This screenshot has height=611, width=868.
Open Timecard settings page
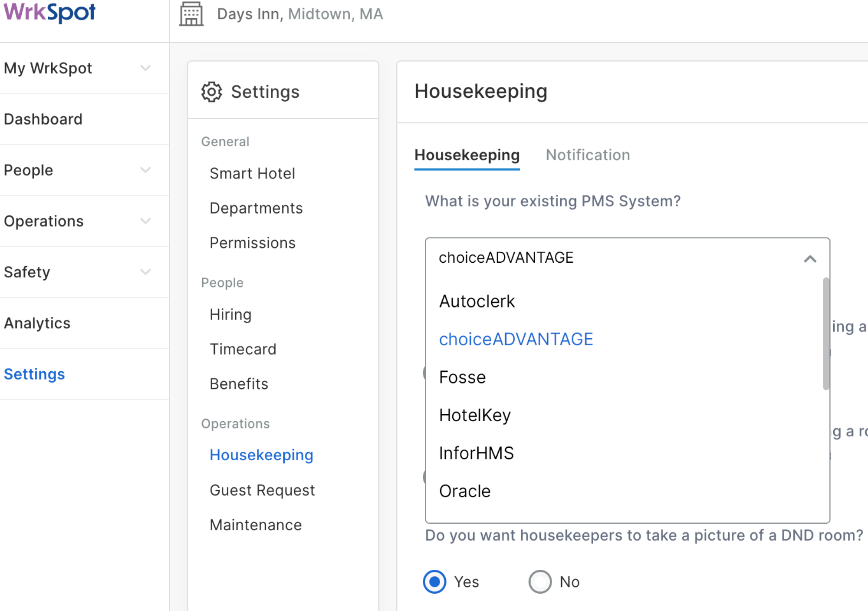pos(243,349)
